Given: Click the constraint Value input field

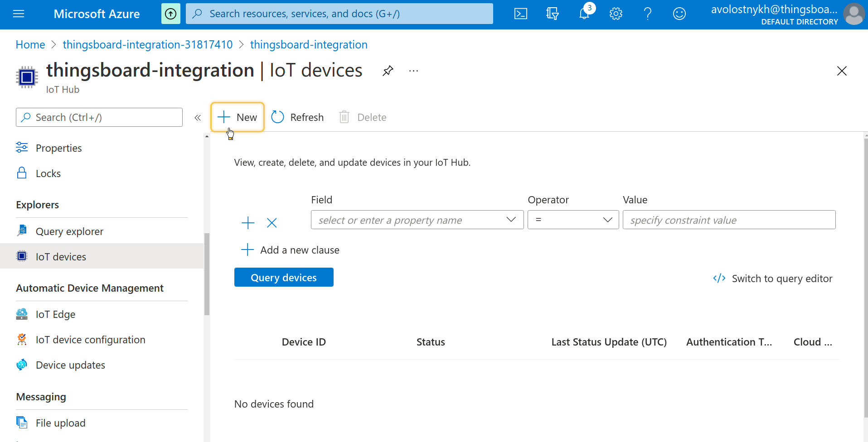Looking at the screenshot, I should [x=729, y=220].
